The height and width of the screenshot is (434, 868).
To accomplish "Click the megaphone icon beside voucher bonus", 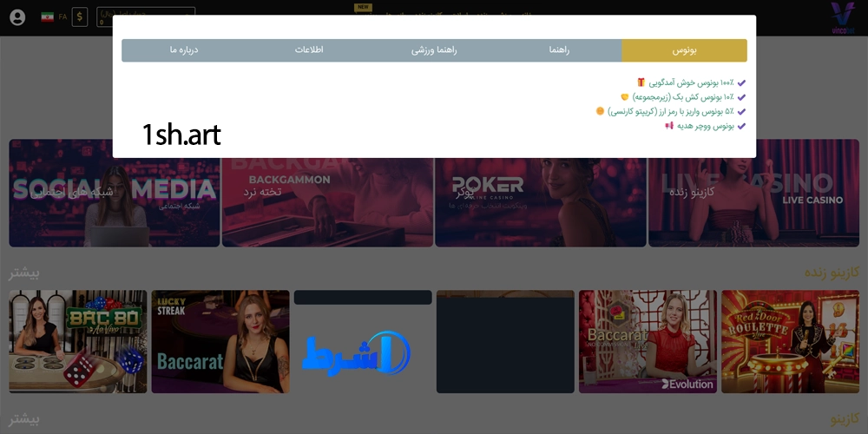I will click(x=669, y=126).
